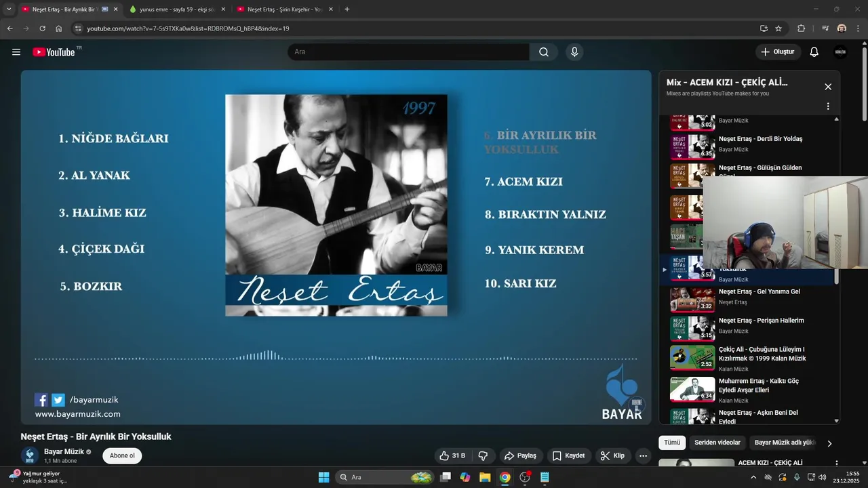This screenshot has width=868, height=488.
Task: Go back in Chrome
Action: click(x=9, y=28)
